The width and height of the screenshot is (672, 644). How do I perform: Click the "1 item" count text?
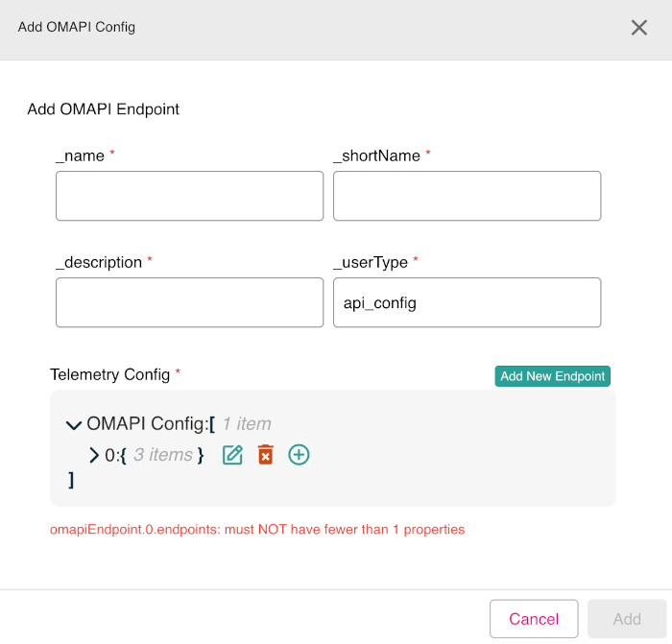(x=247, y=424)
